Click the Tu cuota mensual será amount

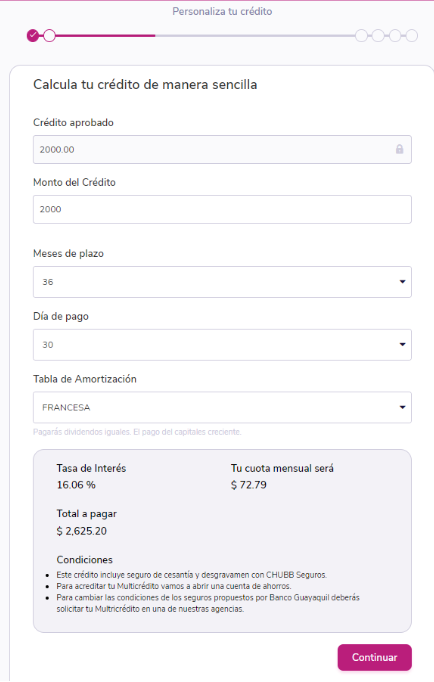[x=249, y=485]
